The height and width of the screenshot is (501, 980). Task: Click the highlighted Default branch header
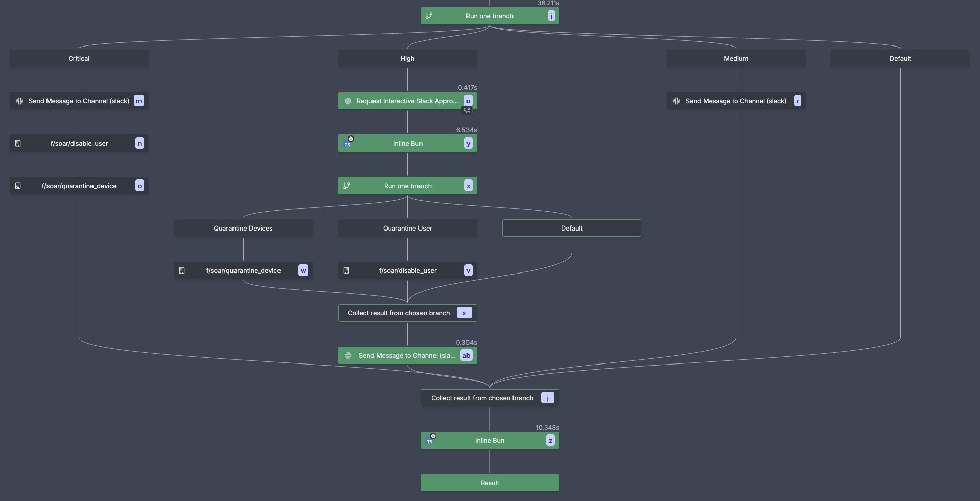coord(572,228)
